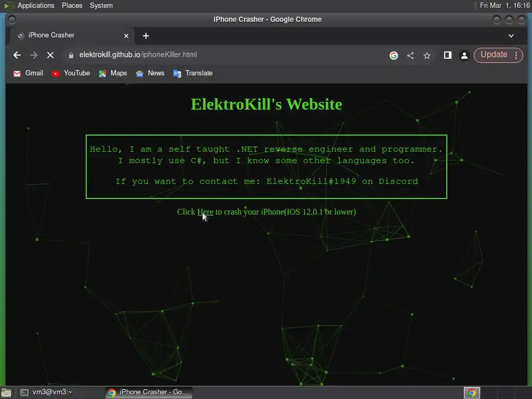Click the Update button

494,55
